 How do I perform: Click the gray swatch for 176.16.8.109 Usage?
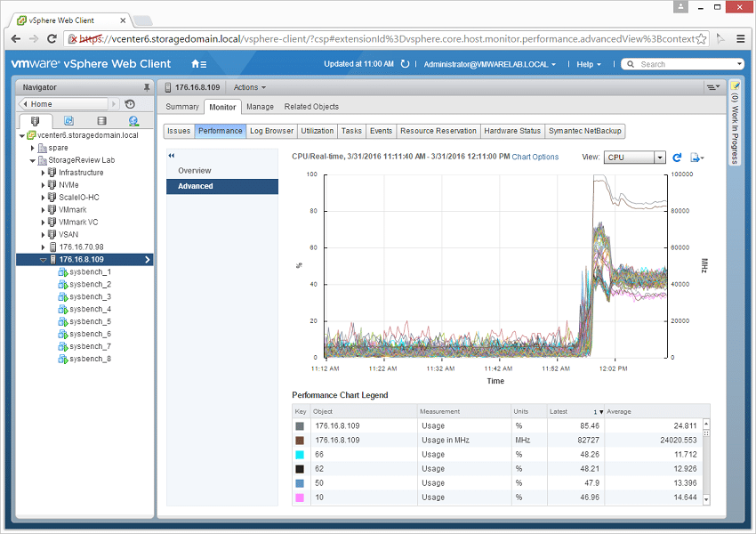pos(300,426)
